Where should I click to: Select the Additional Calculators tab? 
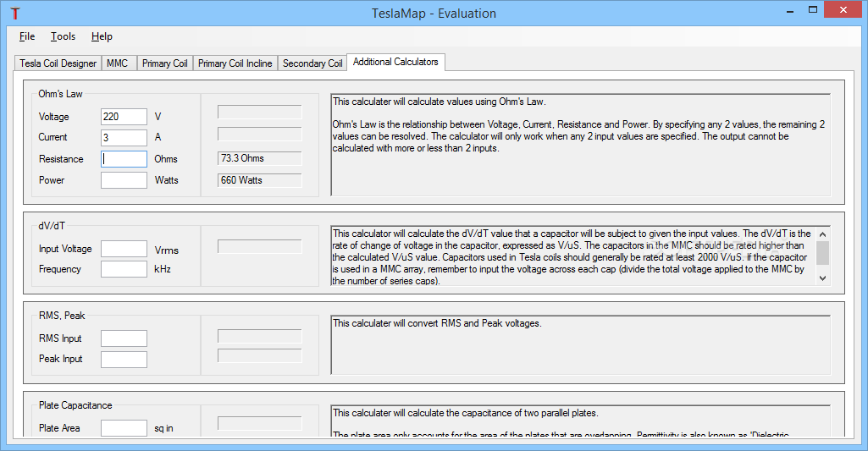[x=395, y=62]
